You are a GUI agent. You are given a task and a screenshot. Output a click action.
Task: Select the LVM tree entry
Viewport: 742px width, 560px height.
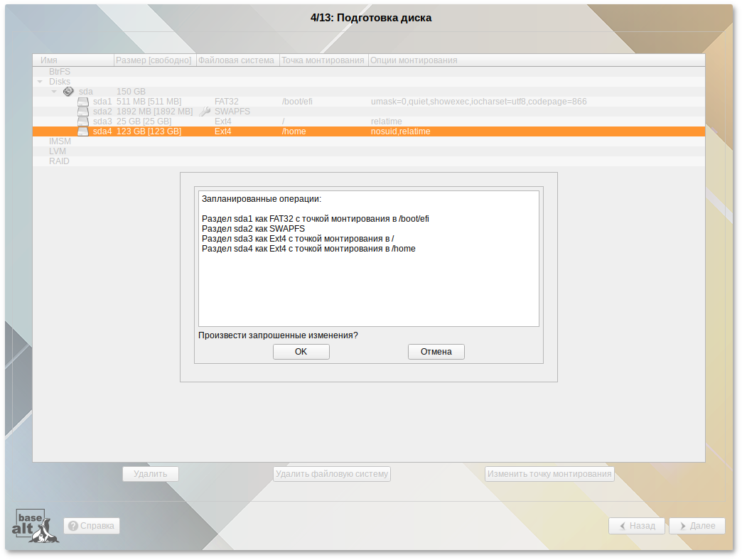[58, 151]
